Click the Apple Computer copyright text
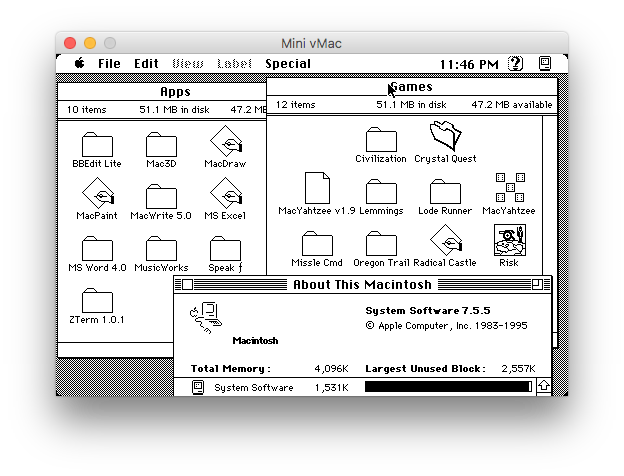The width and height of the screenshot is (624, 476). point(447,326)
